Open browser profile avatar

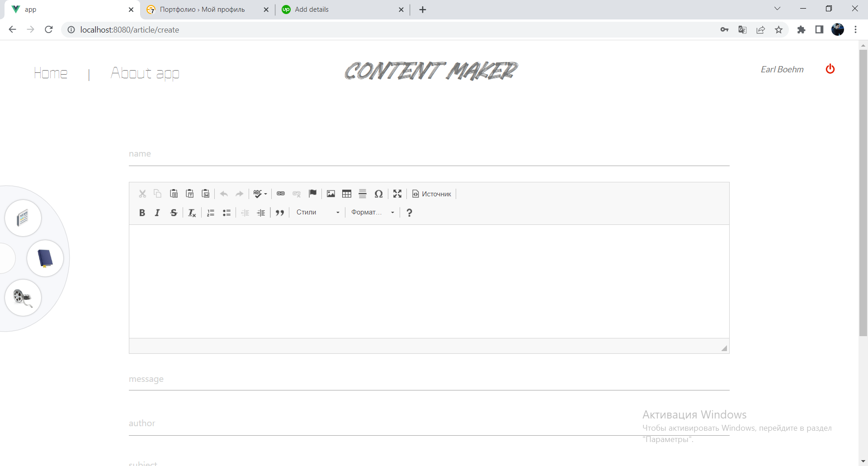coord(838,29)
